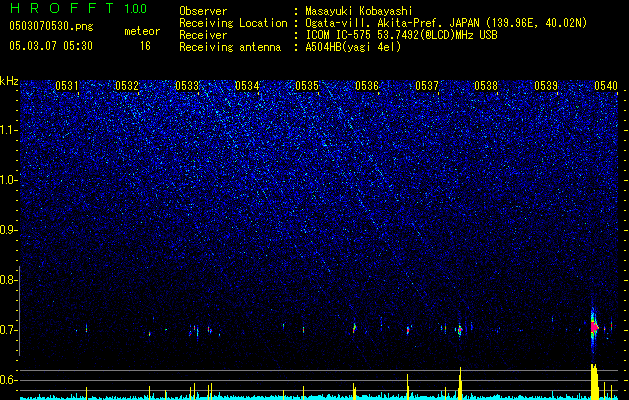Click the 0540 time axis marker
This screenshot has width=629, height=400.
click(x=606, y=86)
